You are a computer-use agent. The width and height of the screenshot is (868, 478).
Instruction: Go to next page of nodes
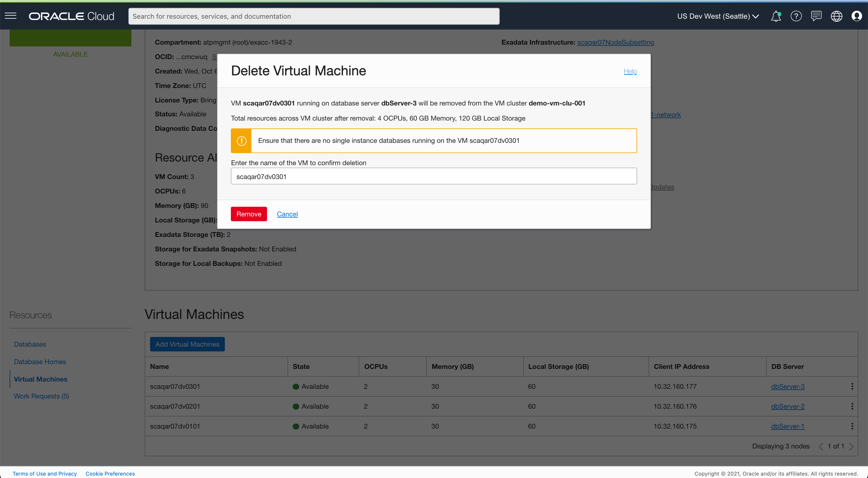pyautogui.click(x=851, y=446)
